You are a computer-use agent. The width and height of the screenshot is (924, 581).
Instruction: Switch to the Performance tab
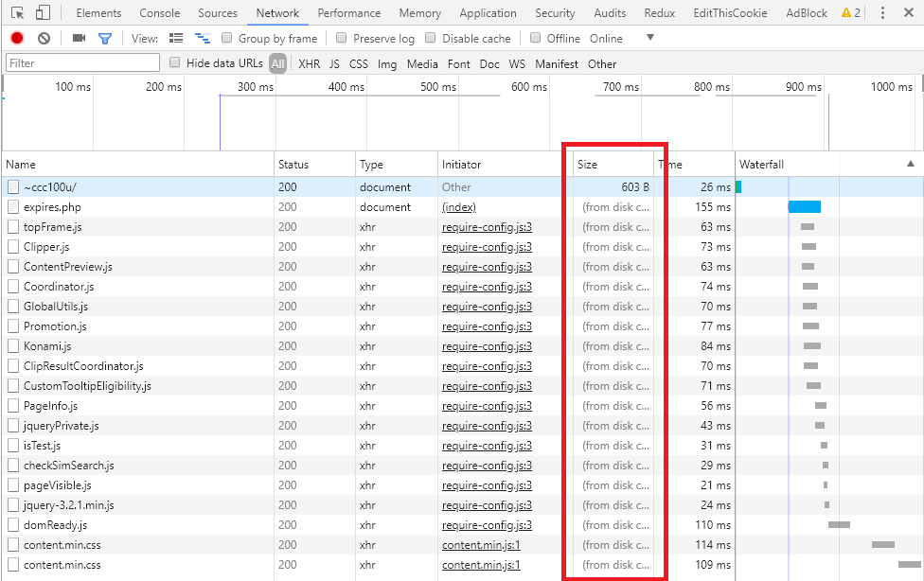tap(348, 13)
